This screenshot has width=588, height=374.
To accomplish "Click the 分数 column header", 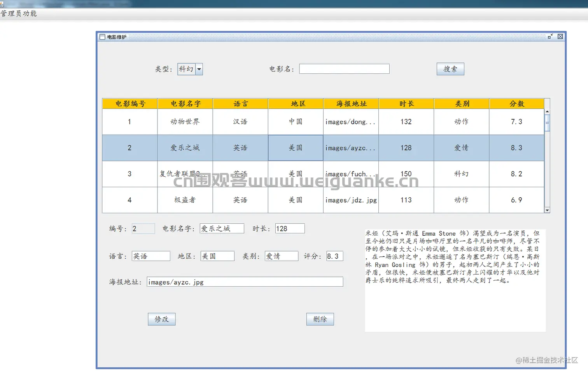I will pyautogui.click(x=516, y=104).
